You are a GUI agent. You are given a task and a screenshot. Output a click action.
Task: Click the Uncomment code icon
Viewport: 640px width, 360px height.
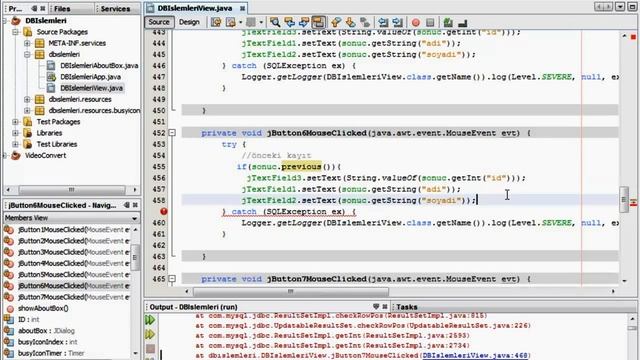click(462, 22)
